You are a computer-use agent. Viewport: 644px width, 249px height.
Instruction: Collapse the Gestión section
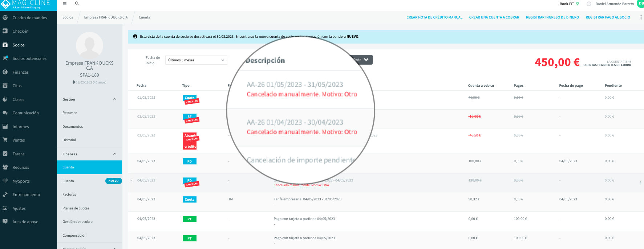point(115,99)
